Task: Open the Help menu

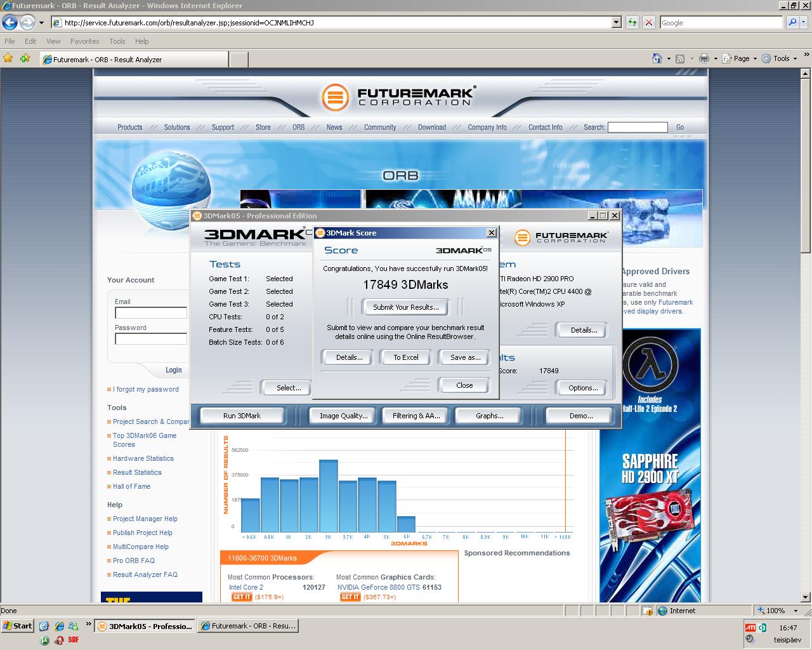Action: [x=141, y=41]
